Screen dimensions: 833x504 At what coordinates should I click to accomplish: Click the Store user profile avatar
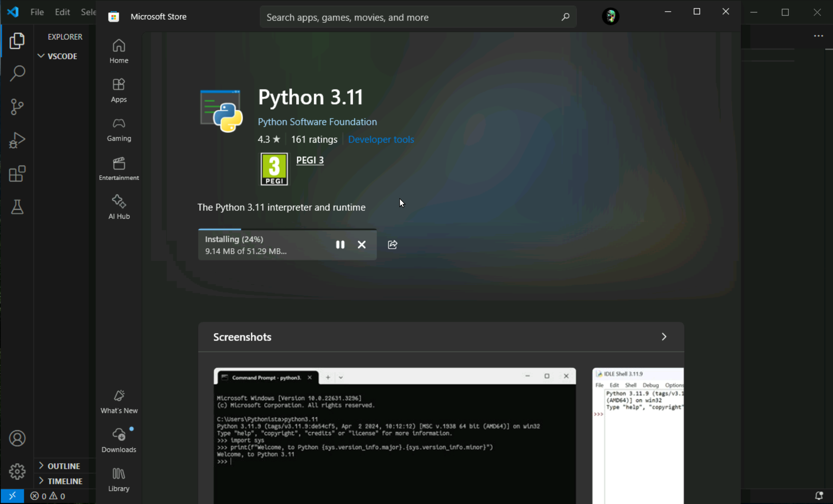coord(610,16)
